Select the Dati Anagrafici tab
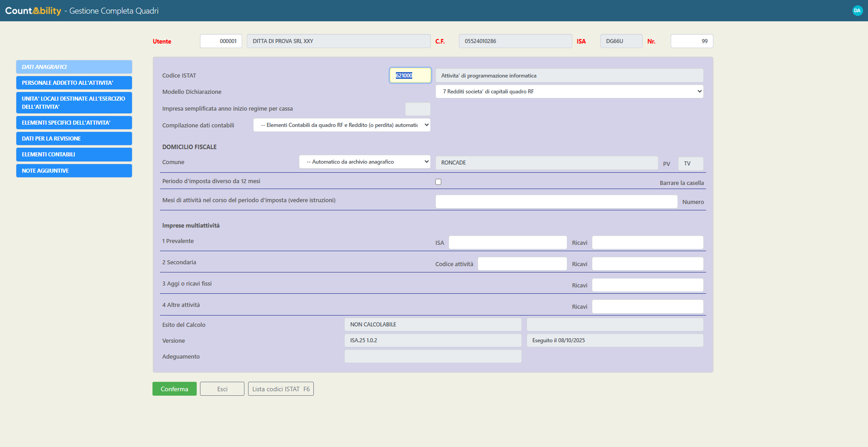This screenshot has height=447, width=868. [x=74, y=67]
